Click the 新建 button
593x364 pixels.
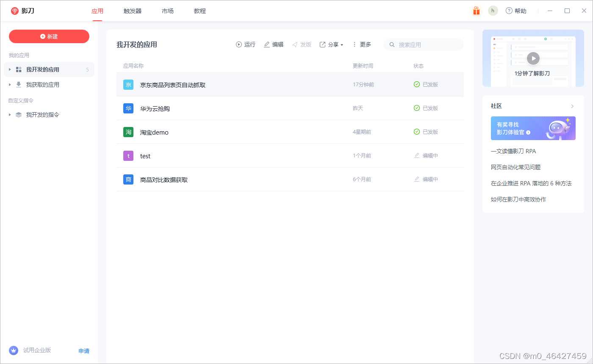49,36
